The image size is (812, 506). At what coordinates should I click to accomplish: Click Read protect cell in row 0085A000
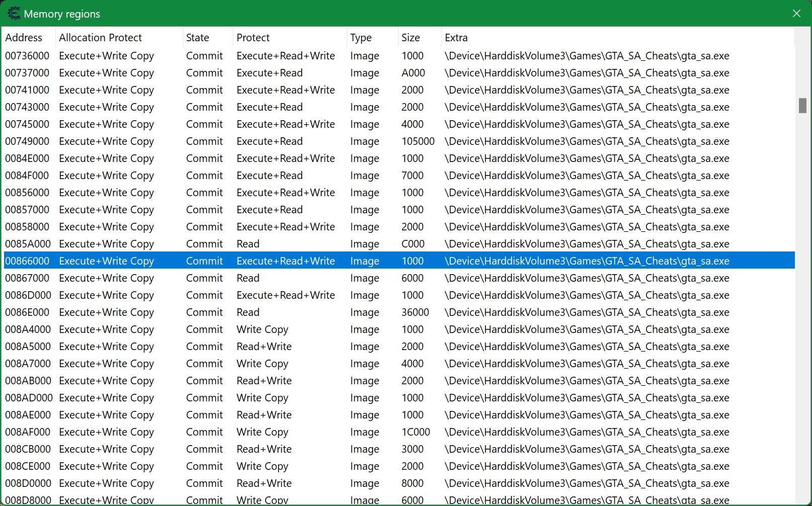[x=248, y=244]
